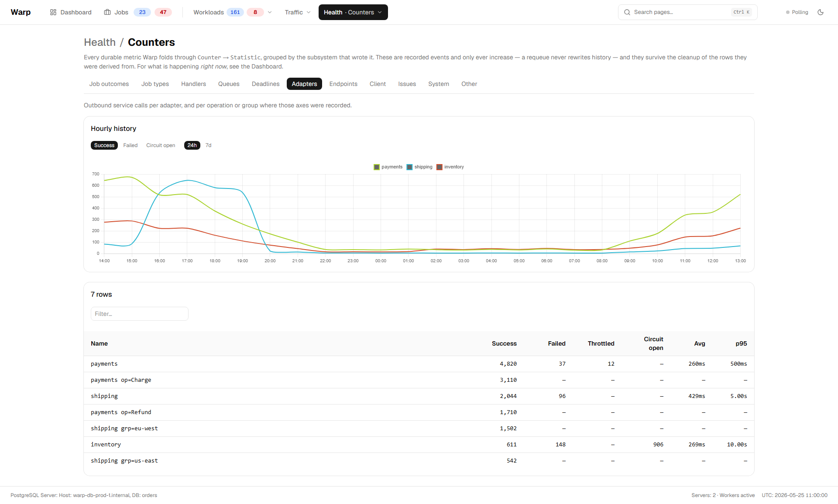Switch chart to Circuit open metric
838x504 pixels.
161,145
